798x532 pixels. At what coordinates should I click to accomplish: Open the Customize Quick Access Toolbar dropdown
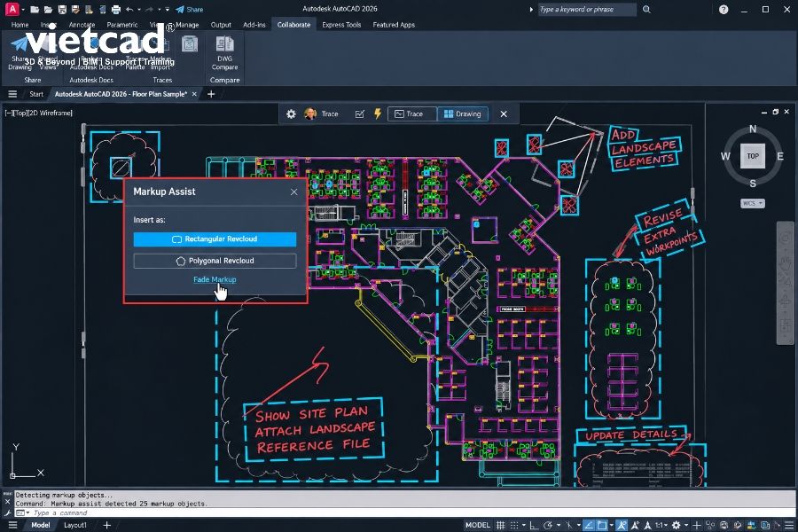click(167, 9)
